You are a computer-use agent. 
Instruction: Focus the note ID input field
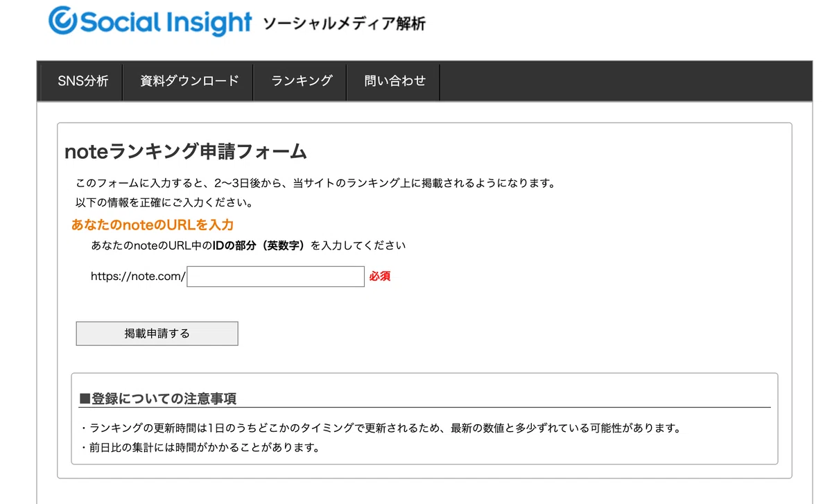point(275,277)
